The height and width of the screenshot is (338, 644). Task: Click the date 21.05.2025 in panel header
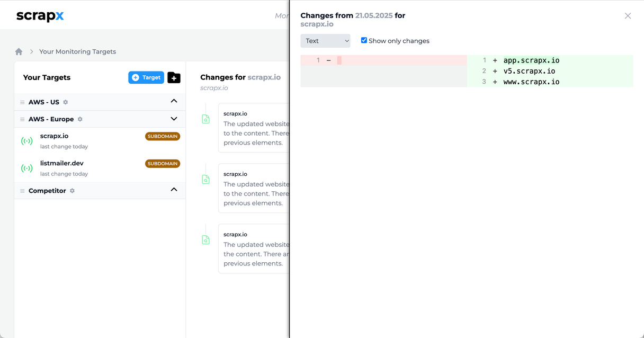tap(374, 15)
